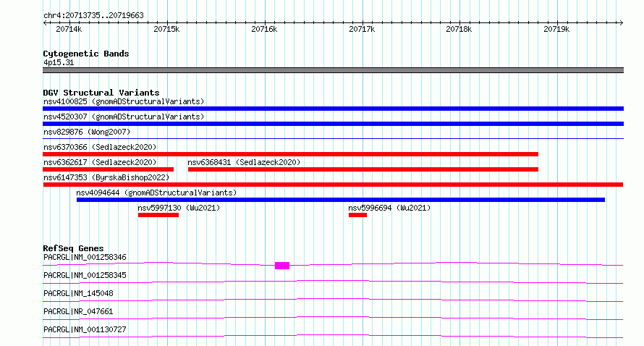
Task: Click the 20719k ruler tick label
Action: point(556,29)
